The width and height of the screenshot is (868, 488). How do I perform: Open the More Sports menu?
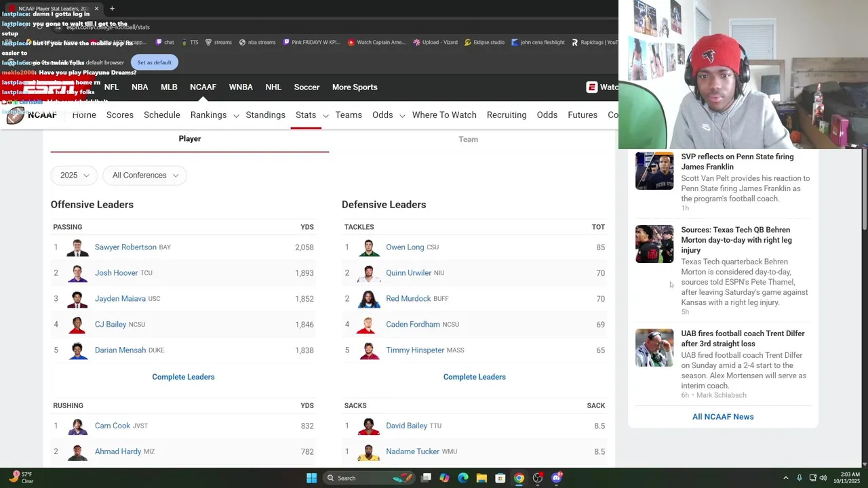[x=355, y=87]
